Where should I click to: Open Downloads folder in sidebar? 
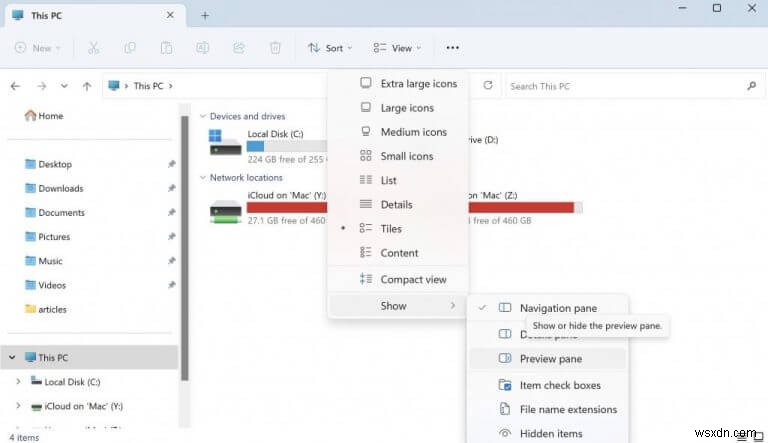click(x=54, y=188)
